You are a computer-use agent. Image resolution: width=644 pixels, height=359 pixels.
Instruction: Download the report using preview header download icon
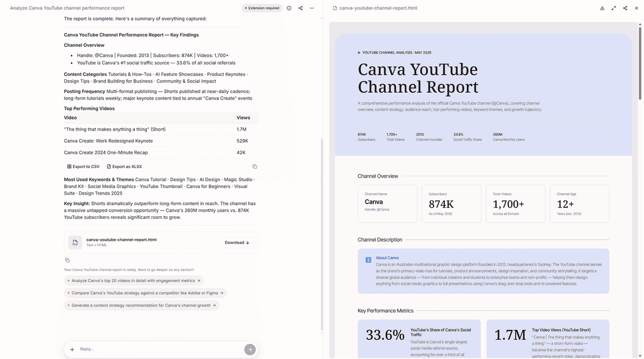click(602, 8)
